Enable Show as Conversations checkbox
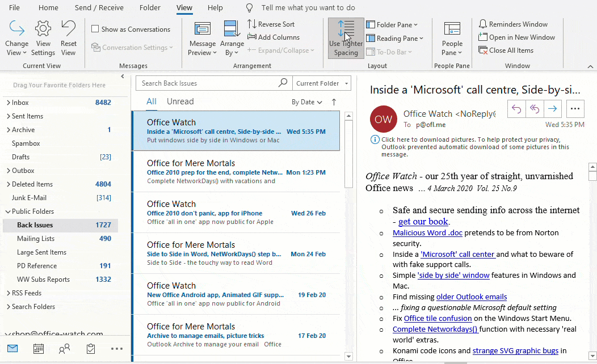597x364 pixels. [x=95, y=29]
